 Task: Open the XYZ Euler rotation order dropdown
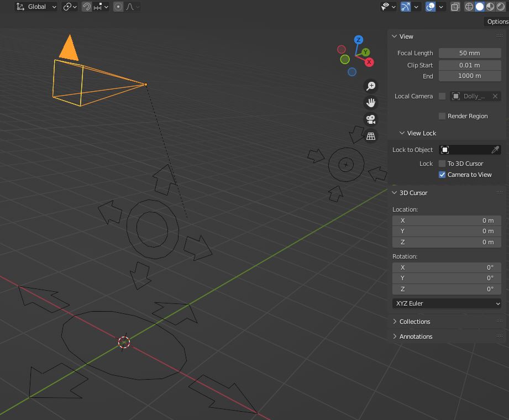click(x=447, y=303)
